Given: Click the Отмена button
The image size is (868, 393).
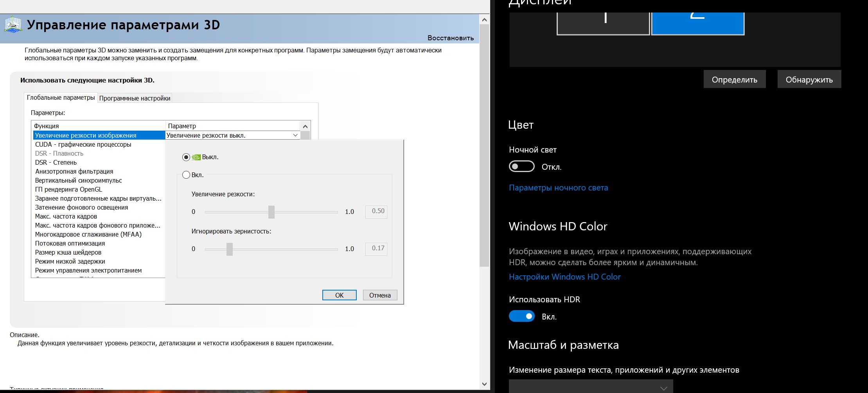Looking at the screenshot, I should 380,295.
